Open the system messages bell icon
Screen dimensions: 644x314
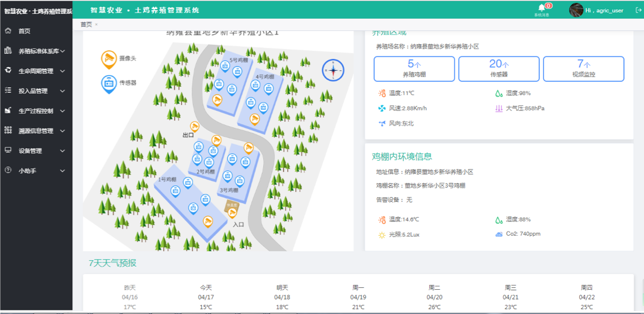[x=542, y=8]
